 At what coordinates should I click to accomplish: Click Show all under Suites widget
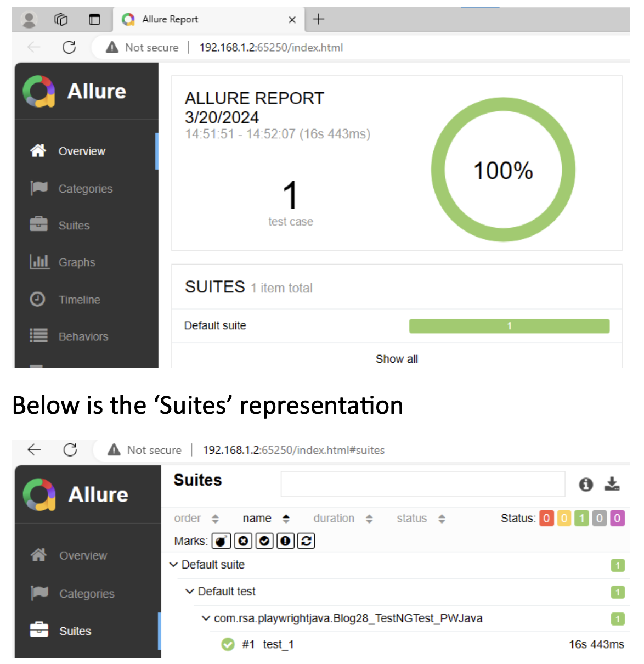tap(397, 359)
